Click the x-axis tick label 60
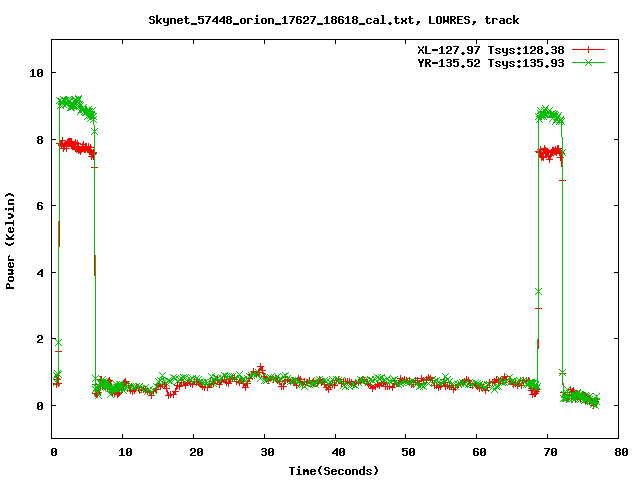This screenshot has width=640, height=480. (480, 452)
